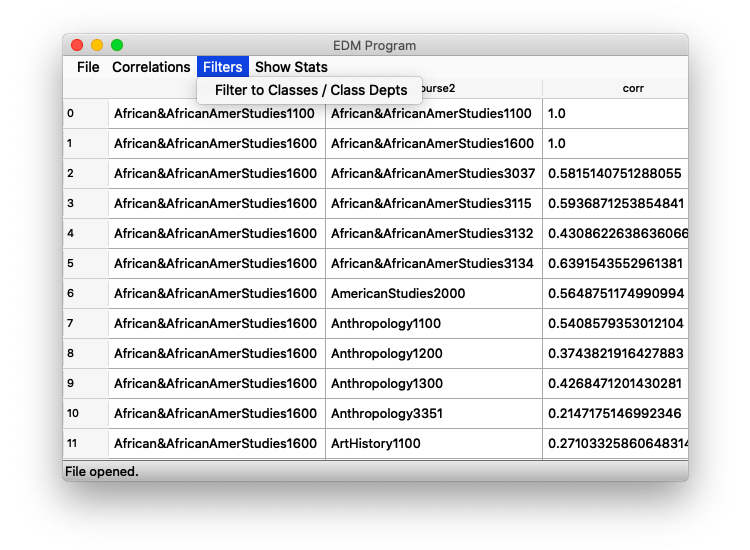The width and height of the screenshot is (750, 550).
Task: Minimize the EDM Program window
Action: (x=97, y=45)
